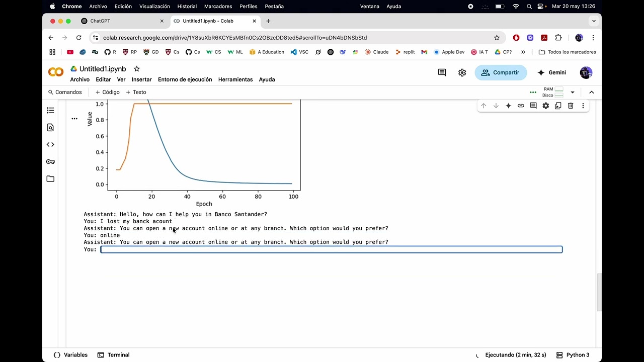Move cell up arrow icon
Screen dimensions: 644x362
tap(484, 106)
